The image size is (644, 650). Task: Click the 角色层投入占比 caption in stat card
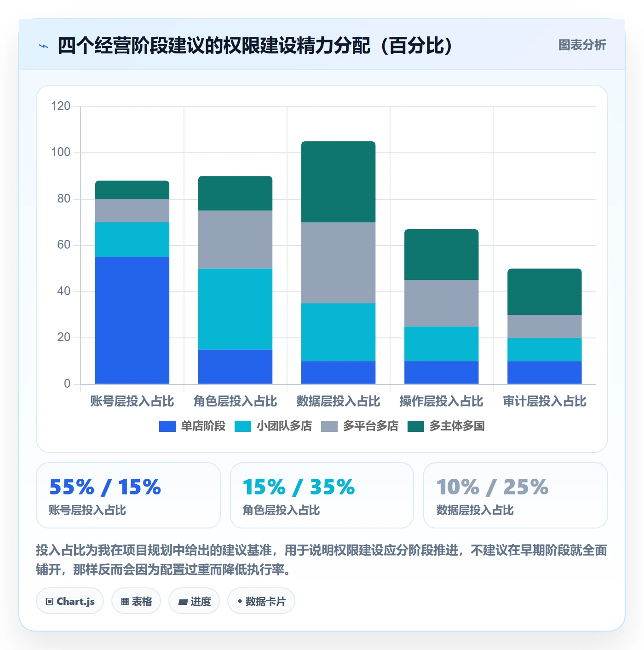pyautogui.click(x=281, y=510)
